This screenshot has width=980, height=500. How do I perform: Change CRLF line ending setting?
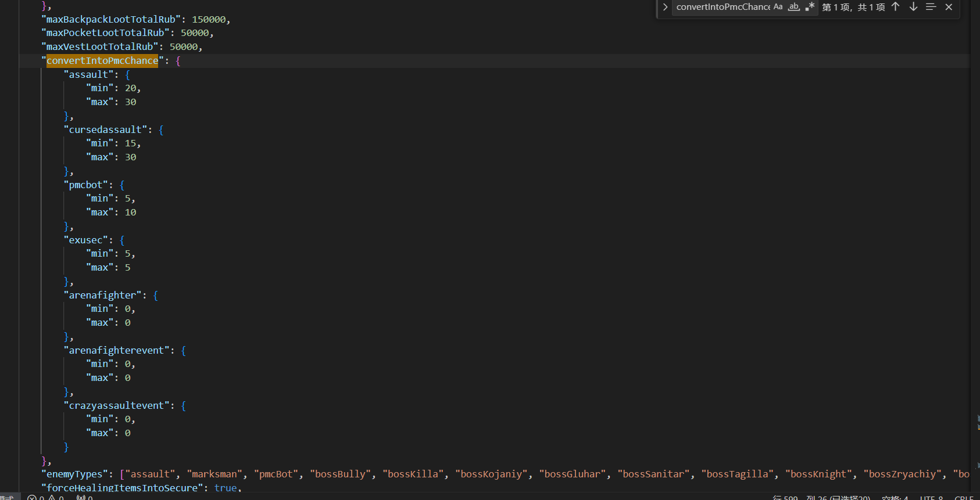(964, 498)
